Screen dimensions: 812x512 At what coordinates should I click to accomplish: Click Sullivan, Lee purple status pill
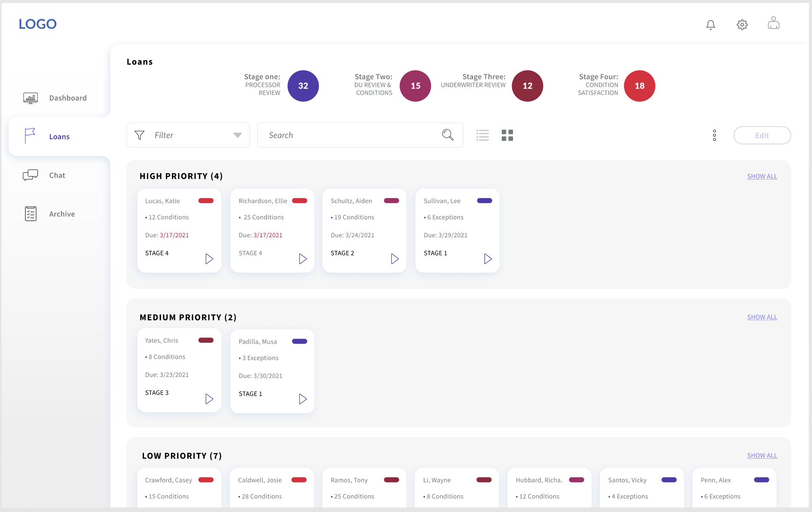tap(485, 201)
